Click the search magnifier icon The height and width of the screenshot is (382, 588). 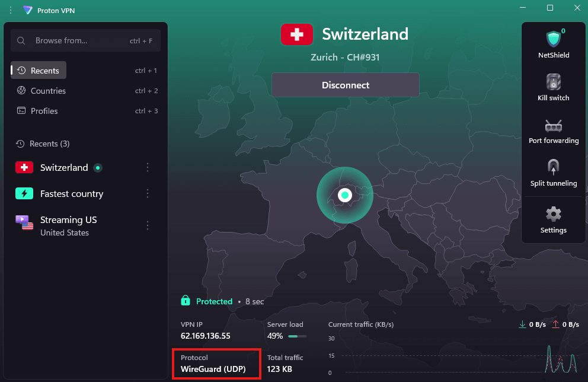[x=21, y=40]
